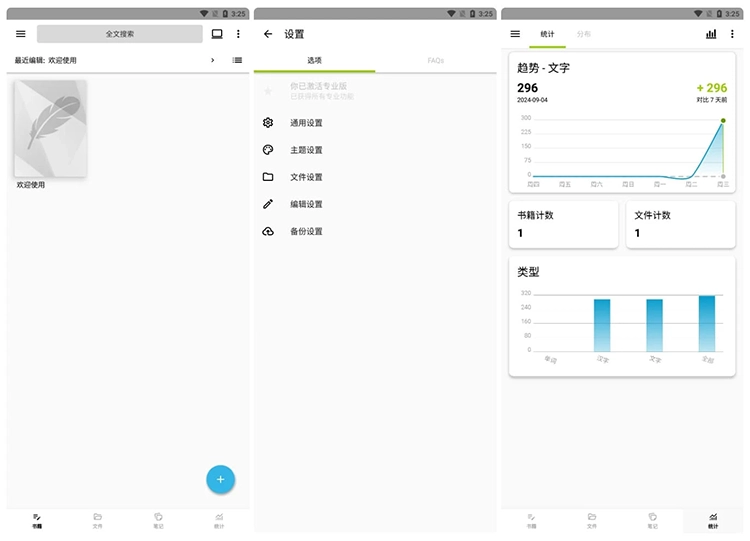Go back using the arrow next to 设置

pyautogui.click(x=268, y=34)
